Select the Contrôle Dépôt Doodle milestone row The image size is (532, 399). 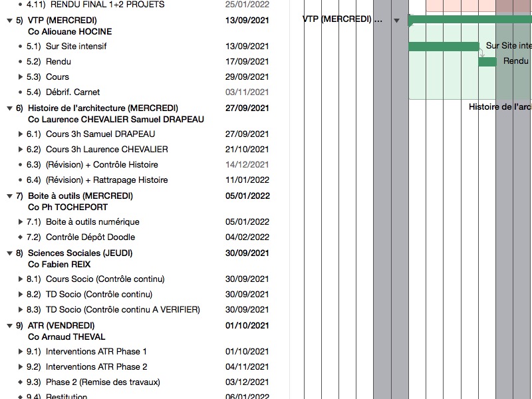pyautogui.click(x=90, y=237)
